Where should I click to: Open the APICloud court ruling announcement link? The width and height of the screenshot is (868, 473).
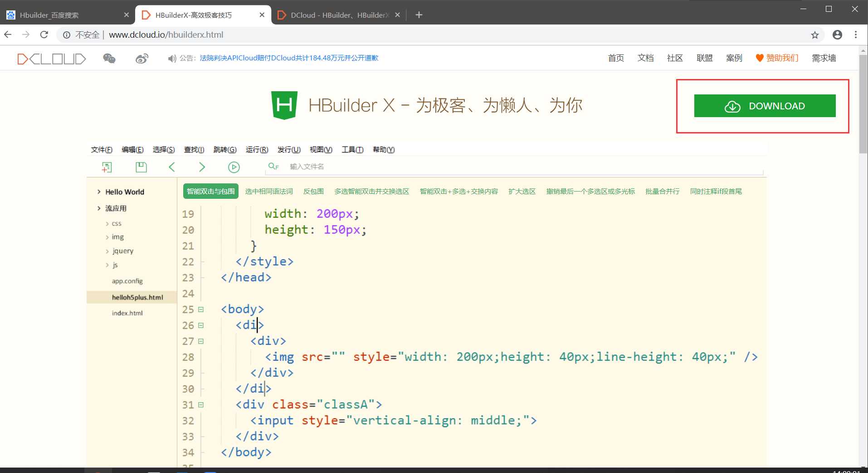(289, 58)
